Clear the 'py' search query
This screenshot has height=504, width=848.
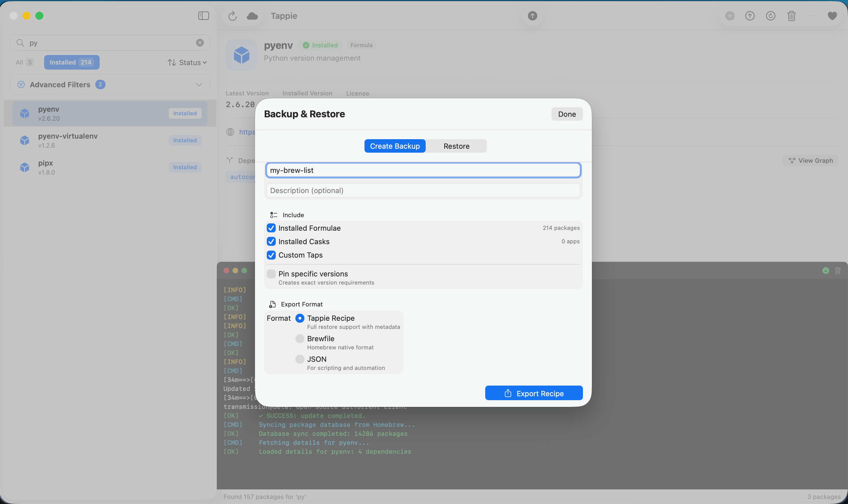click(199, 42)
